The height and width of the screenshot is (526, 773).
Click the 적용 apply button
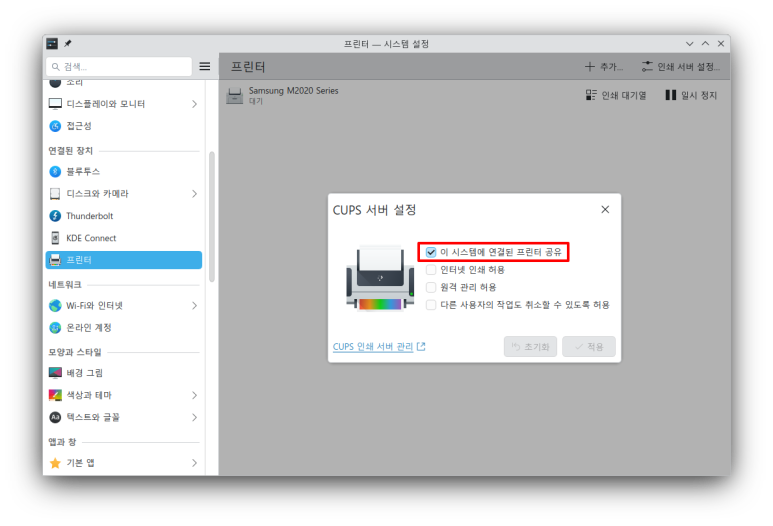[x=589, y=347]
